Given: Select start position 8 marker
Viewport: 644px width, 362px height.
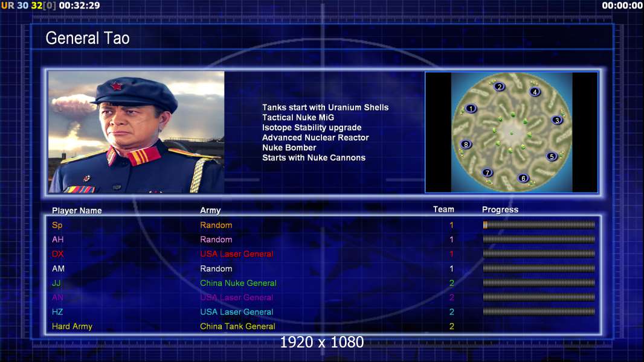Looking at the screenshot, I should [466, 144].
